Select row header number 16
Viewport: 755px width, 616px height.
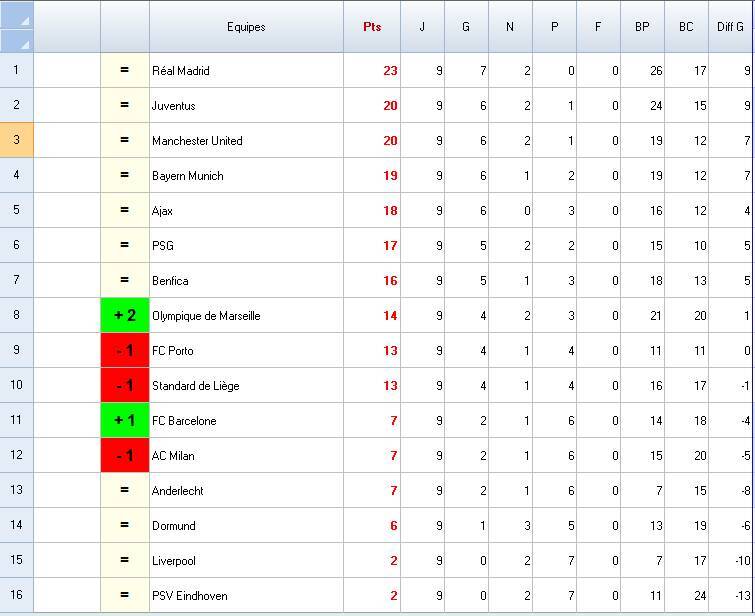(x=16, y=596)
